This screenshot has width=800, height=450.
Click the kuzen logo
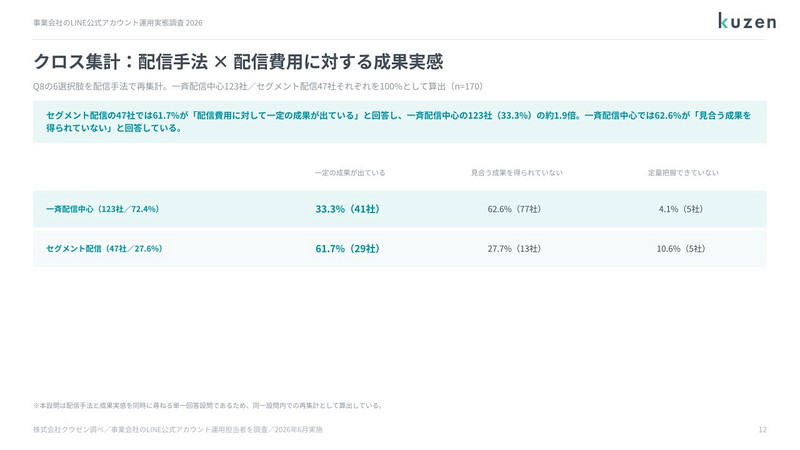pos(747,21)
